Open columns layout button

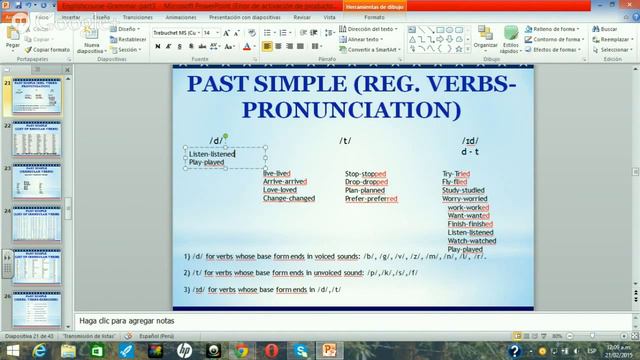317,47
